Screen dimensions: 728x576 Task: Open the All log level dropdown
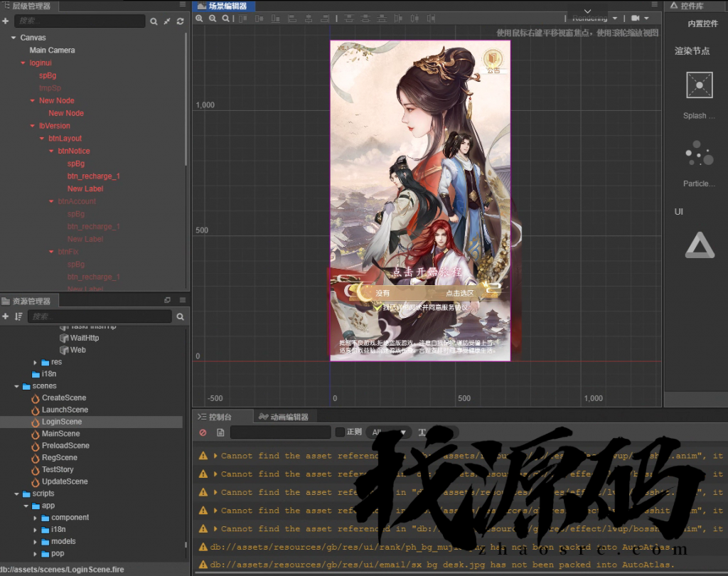389,432
